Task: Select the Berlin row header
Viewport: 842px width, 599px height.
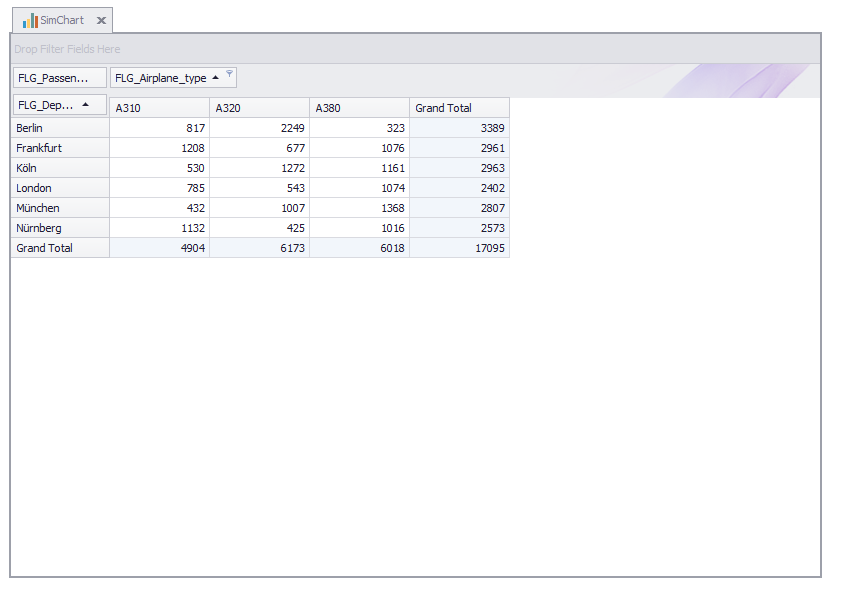Action: point(60,128)
